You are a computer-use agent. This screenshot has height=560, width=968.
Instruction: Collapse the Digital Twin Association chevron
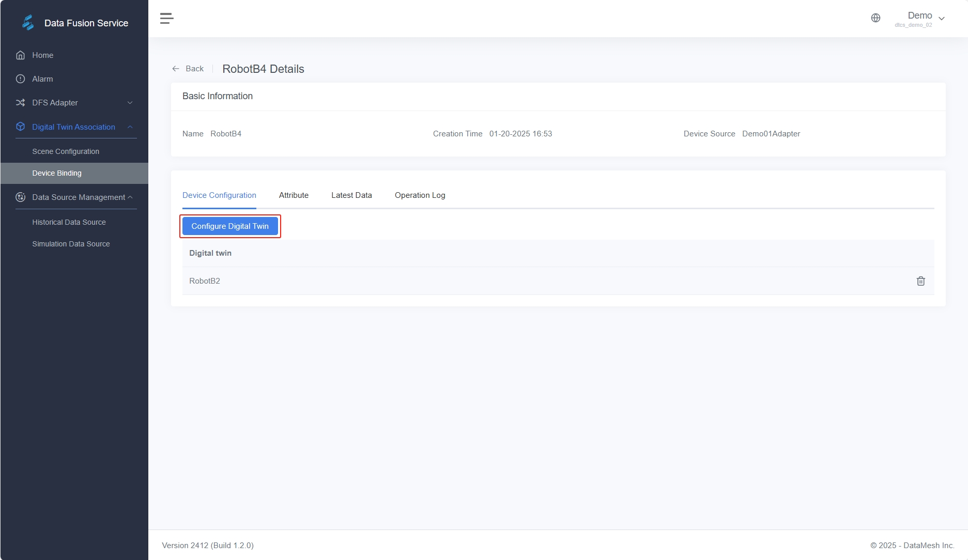click(130, 127)
